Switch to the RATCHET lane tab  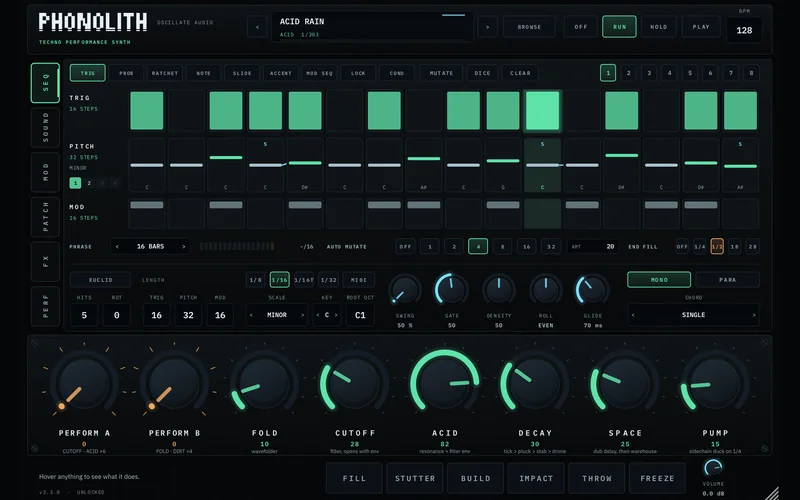click(165, 73)
